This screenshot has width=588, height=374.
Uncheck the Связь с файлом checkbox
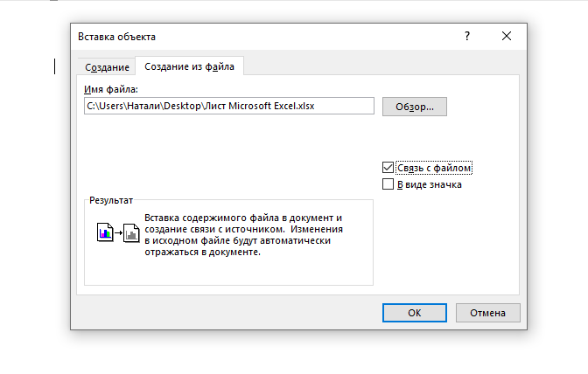(388, 168)
